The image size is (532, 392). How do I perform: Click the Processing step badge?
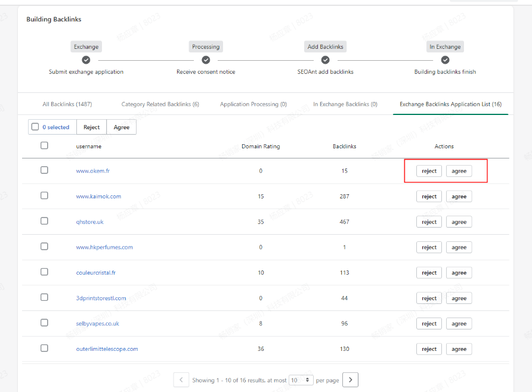(206, 46)
